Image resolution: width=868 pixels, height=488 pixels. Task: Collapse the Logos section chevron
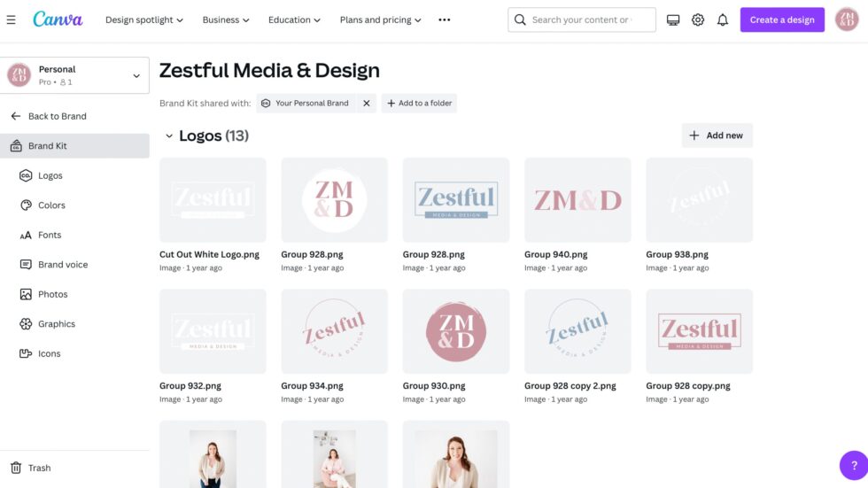[169, 136]
